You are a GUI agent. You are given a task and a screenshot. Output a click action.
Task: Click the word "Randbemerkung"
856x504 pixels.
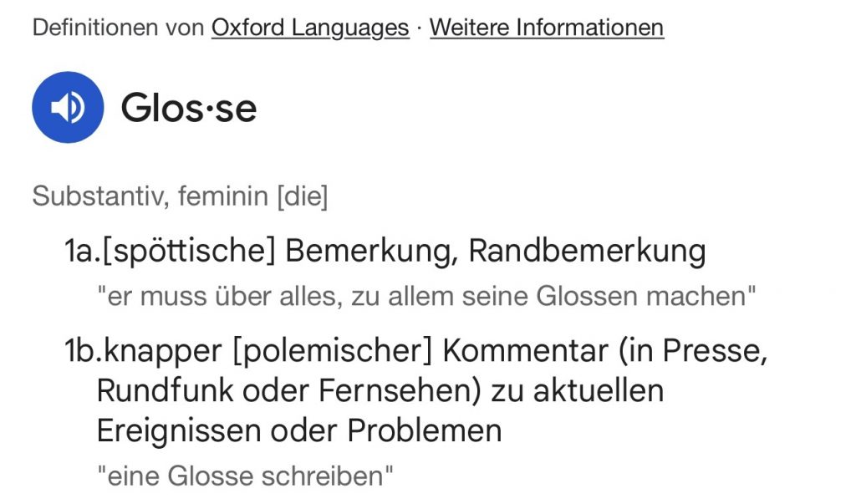(x=587, y=251)
